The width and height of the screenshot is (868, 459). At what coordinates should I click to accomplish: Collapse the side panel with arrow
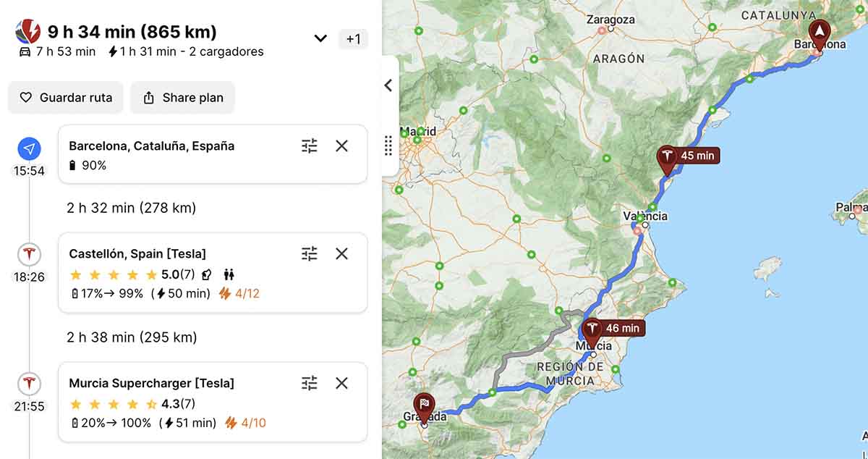point(388,85)
